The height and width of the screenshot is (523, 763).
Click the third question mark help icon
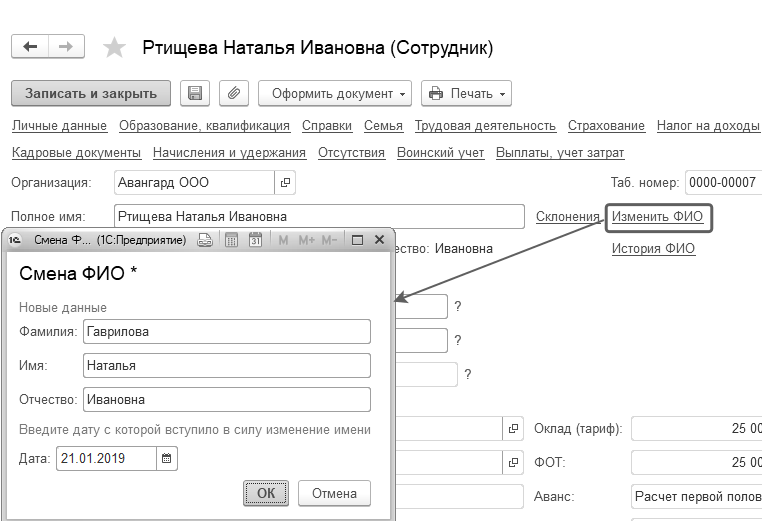pyautogui.click(x=468, y=374)
